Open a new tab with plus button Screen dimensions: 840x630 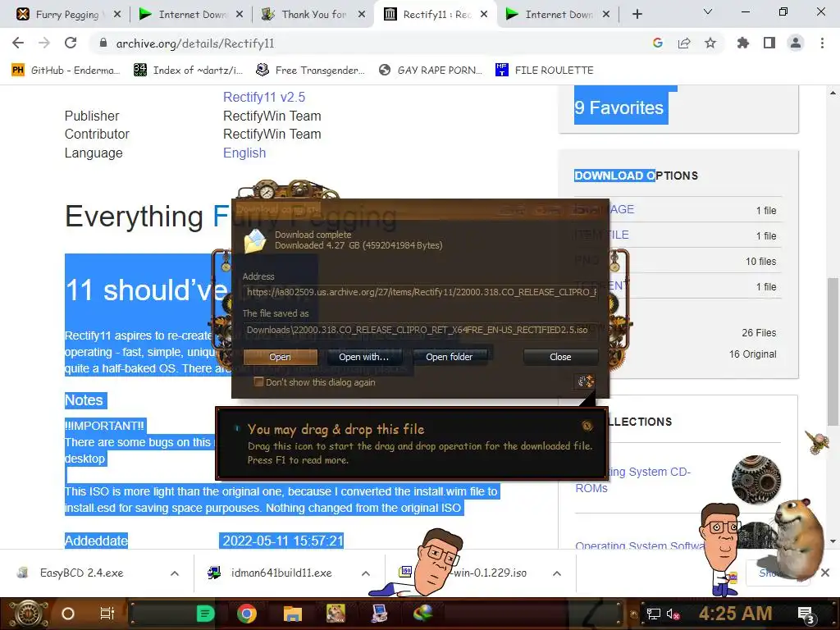[637, 15]
